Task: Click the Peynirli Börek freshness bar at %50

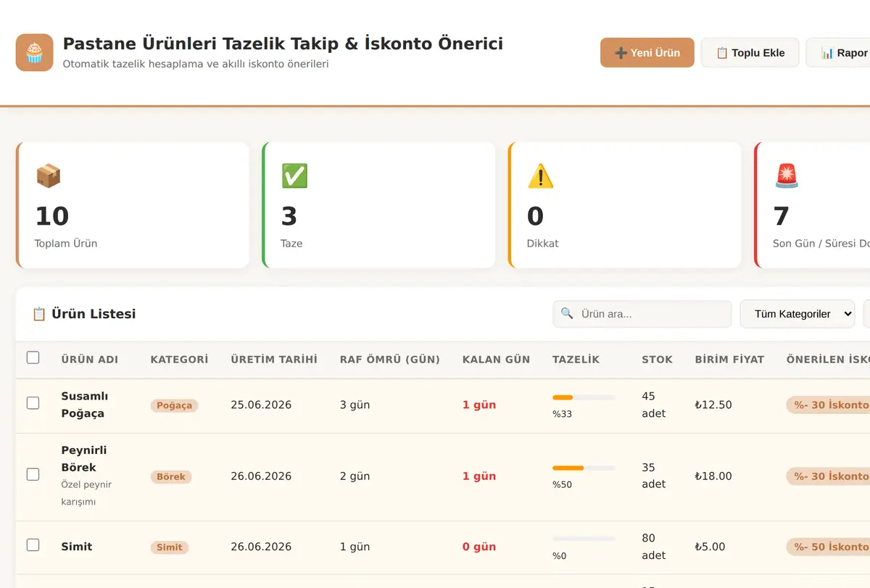Action: coord(584,468)
